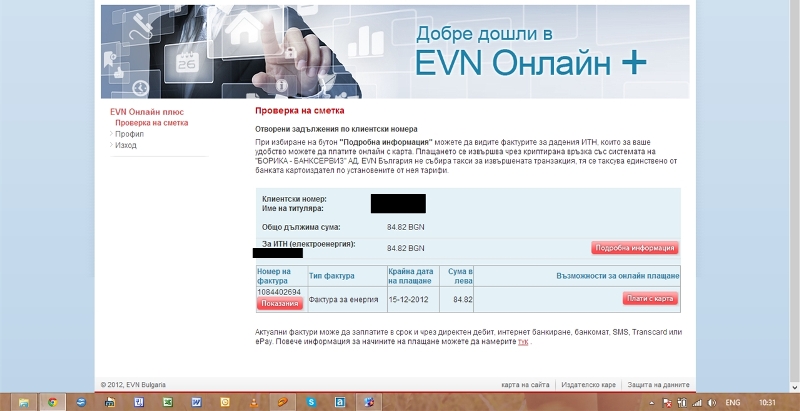Click the network signal icon in tray

(x=695, y=402)
